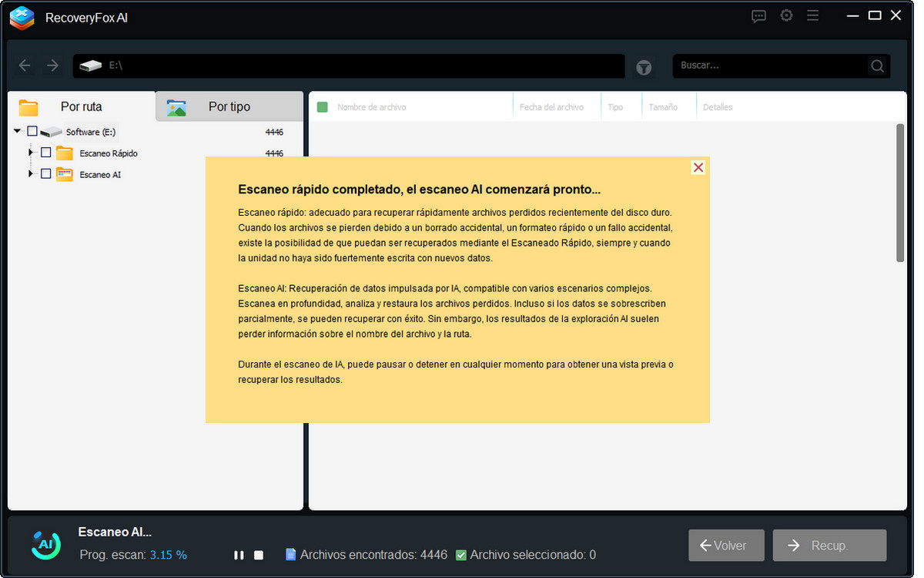Click the RecoveryFox AI logo
Image resolution: width=924 pixels, height=578 pixels.
pyautogui.click(x=21, y=18)
